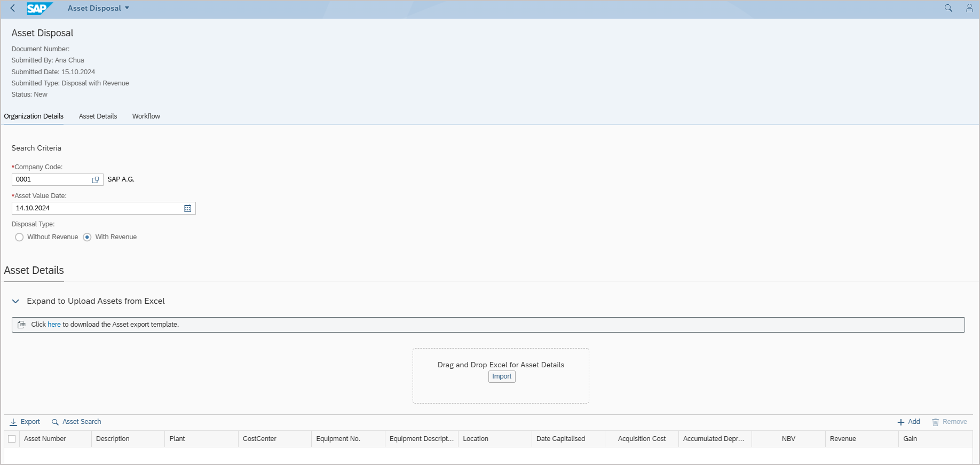Switch to Workflow tab
This screenshot has width=980, height=465.
pyautogui.click(x=146, y=116)
